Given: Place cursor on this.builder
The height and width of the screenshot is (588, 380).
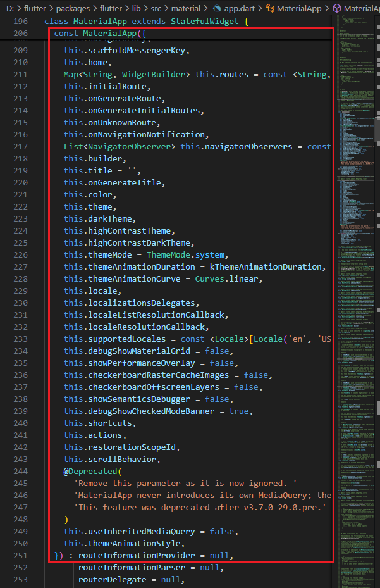Looking at the screenshot, I should [x=95, y=158].
